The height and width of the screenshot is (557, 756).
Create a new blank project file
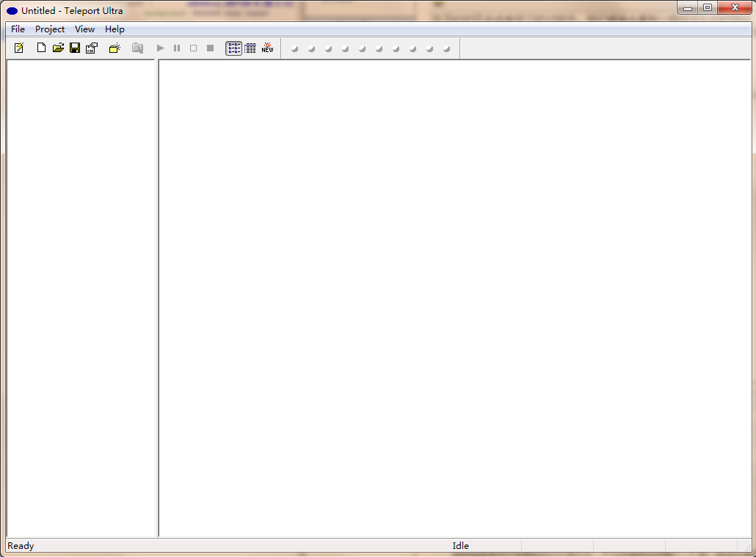41,48
